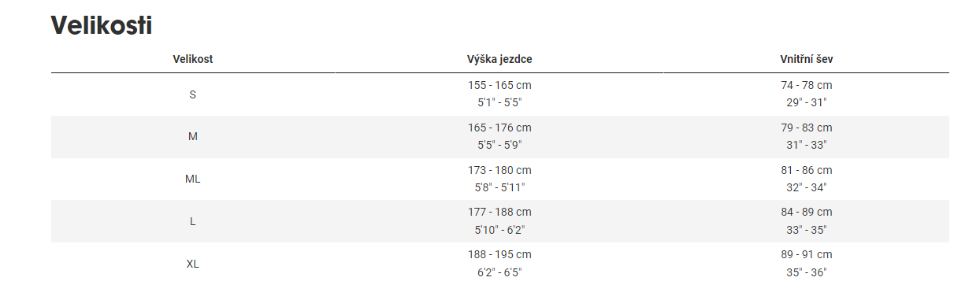This screenshot has width=980, height=307.
Task: Select the Velikost column header
Action: coord(193,59)
